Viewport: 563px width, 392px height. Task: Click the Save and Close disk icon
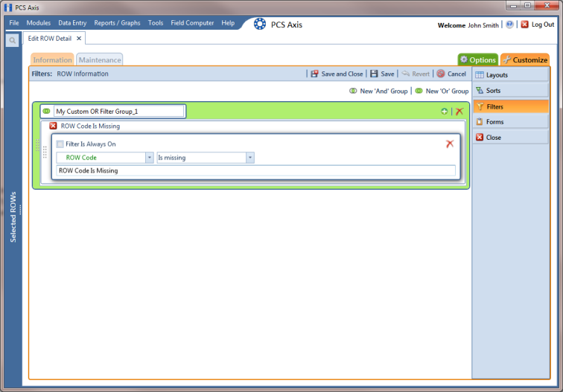click(x=314, y=74)
